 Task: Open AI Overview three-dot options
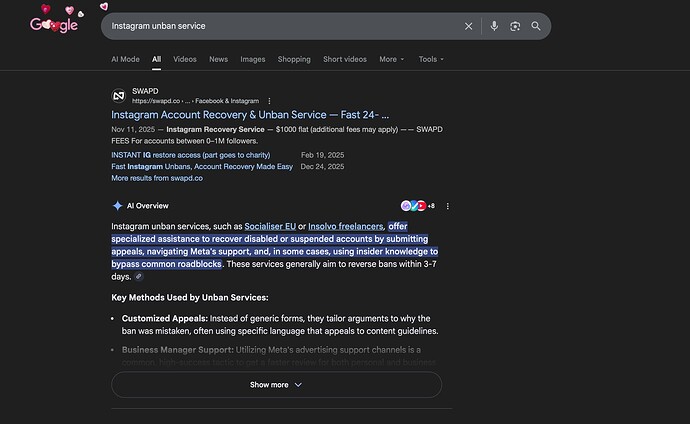pyautogui.click(x=448, y=206)
